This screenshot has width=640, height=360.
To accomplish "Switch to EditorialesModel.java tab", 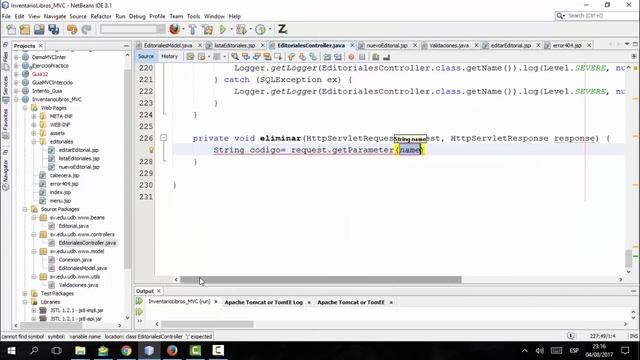I will [x=168, y=45].
